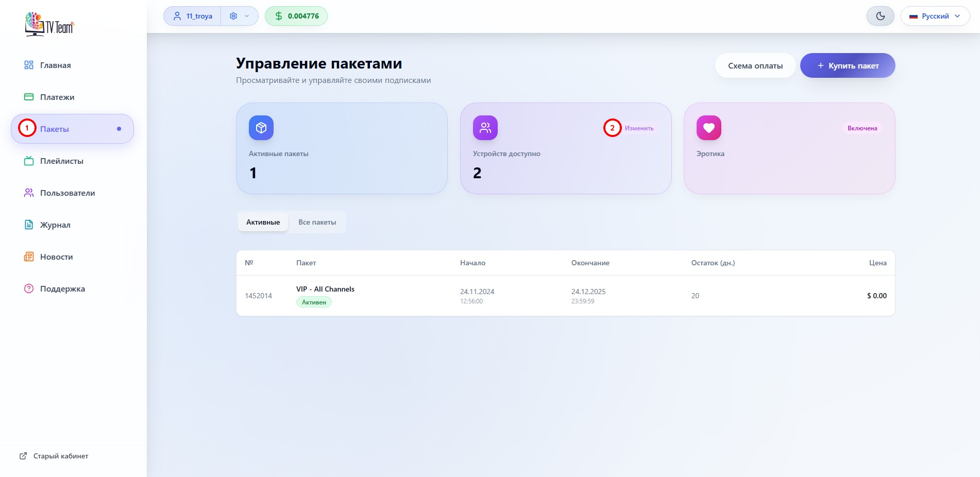Open the settings gear dropdown

(240, 16)
